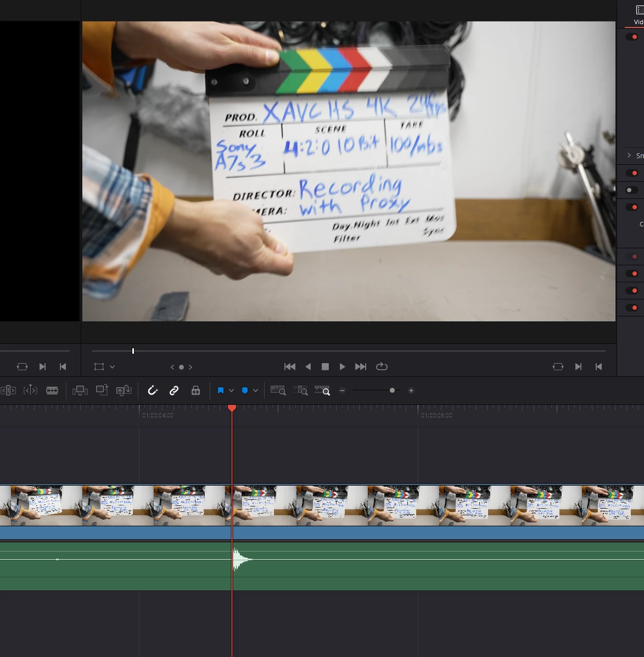Screen dimensions: 644x657
Task: Select the Blade Edit mode tool
Action: tap(52, 391)
